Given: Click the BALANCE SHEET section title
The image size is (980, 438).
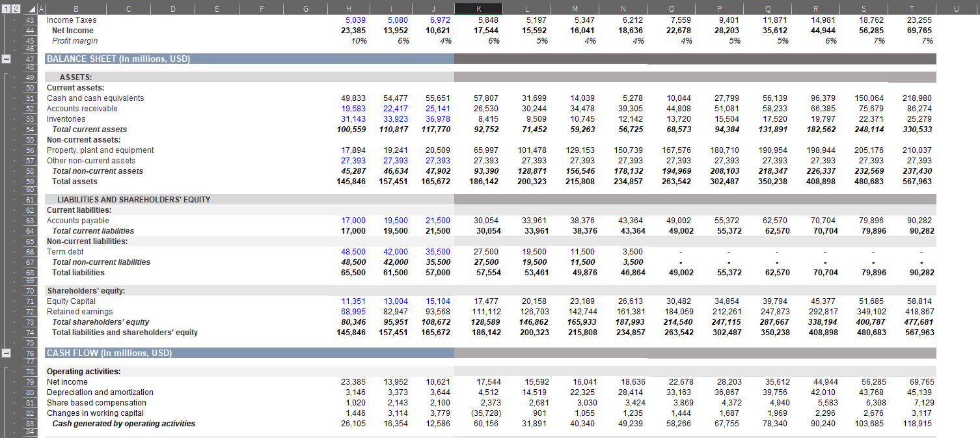Looking at the screenshot, I should (x=118, y=59).
